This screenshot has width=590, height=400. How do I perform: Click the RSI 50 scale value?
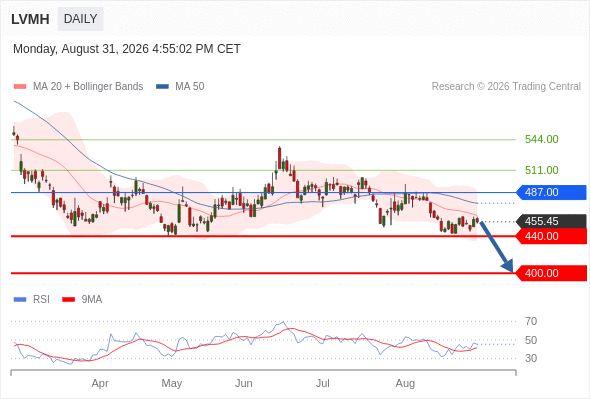pyautogui.click(x=531, y=340)
